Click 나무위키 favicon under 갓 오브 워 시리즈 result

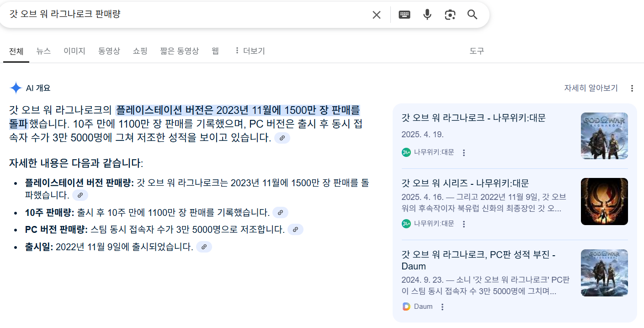[x=406, y=224]
